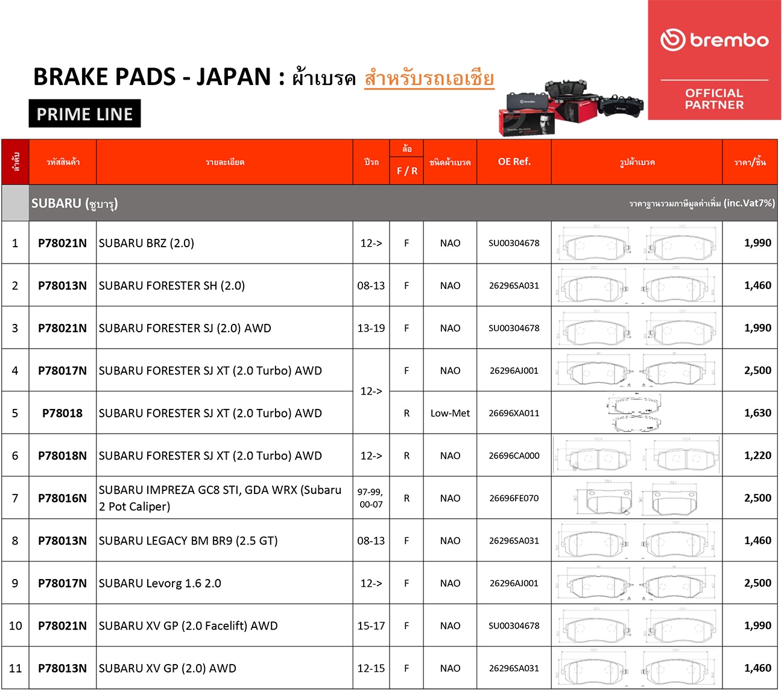
Task: Click the F / R column header
Action: 407,171
